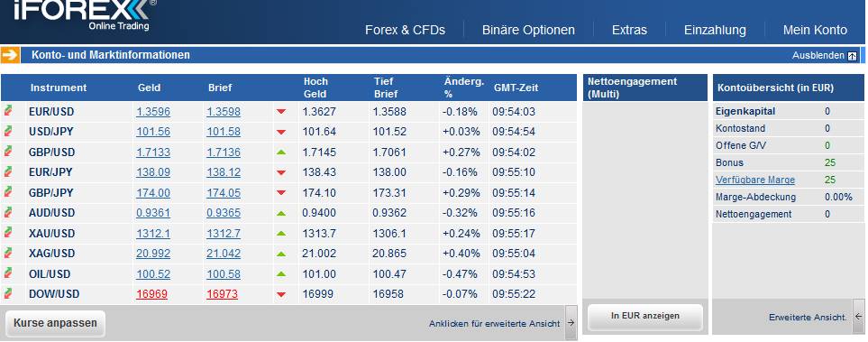
Task: Open the Forex & CFDs menu
Action: (x=406, y=30)
